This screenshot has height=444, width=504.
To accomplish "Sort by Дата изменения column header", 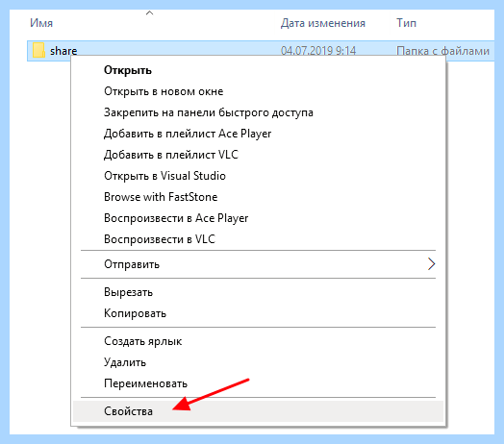I will (323, 23).
